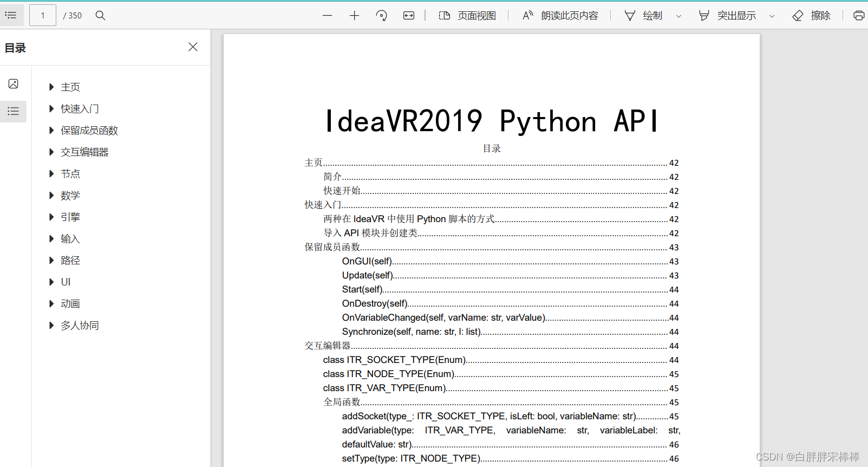Go to 动画 in the sidebar outline
Image resolution: width=868 pixels, height=467 pixels.
coord(70,304)
